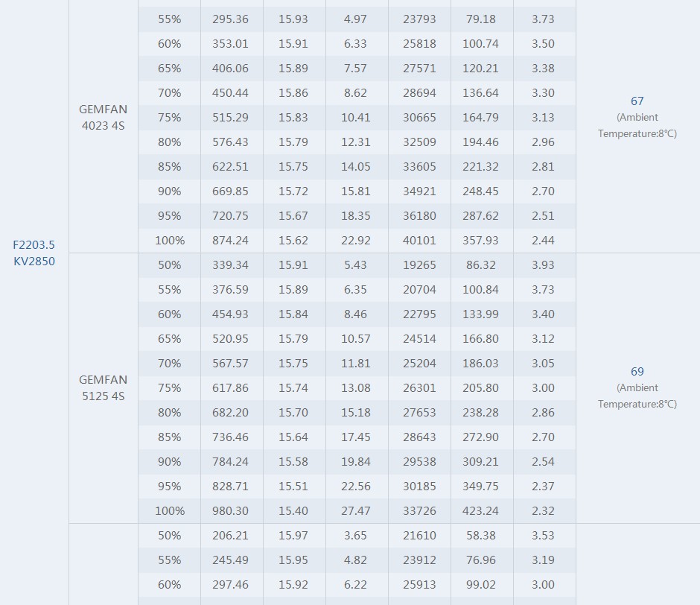Select the 27.47 current cell
The width and height of the screenshot is (700, 605).
355,511
